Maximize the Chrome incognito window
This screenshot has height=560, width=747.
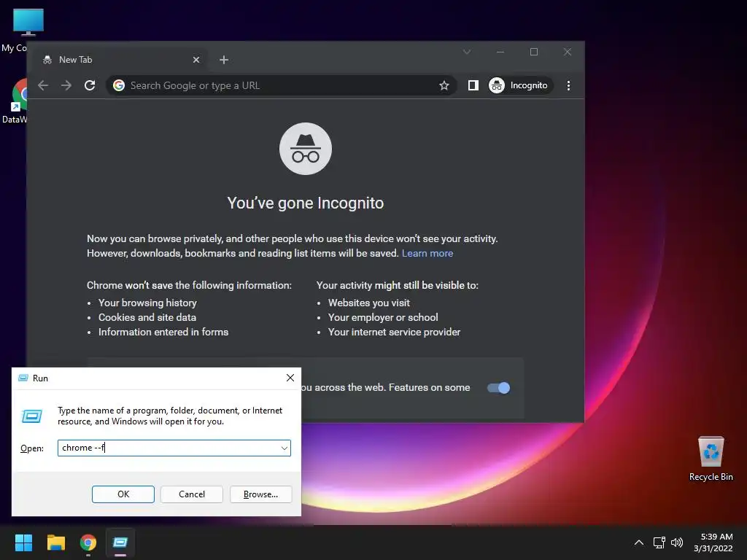tap(533, 52)
